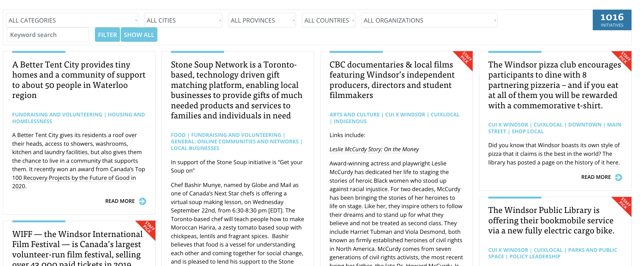The image size is (644, 266).
Task: Click Read More arrow icon on pizza club card
Action: coord(618,177)
